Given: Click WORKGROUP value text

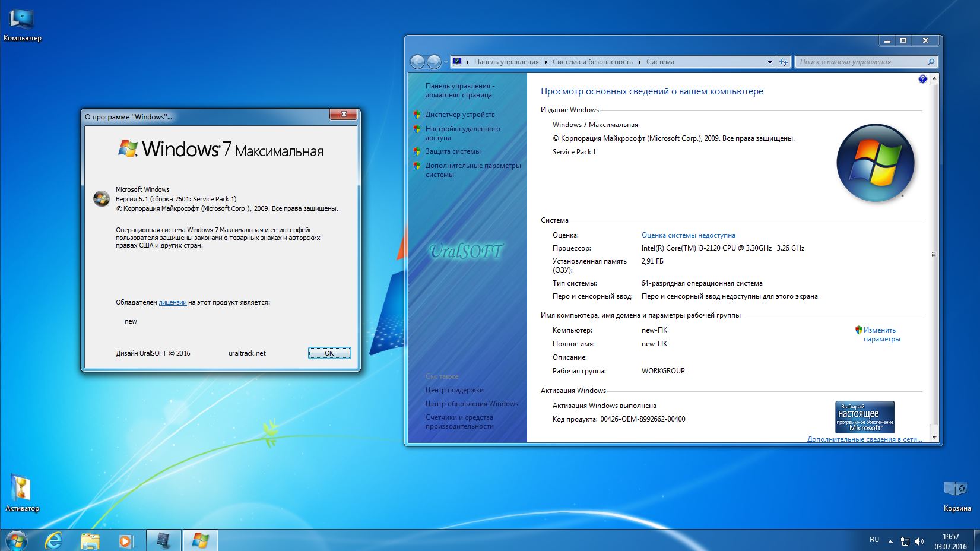Looking at the screenshot, I should [663, 371].
